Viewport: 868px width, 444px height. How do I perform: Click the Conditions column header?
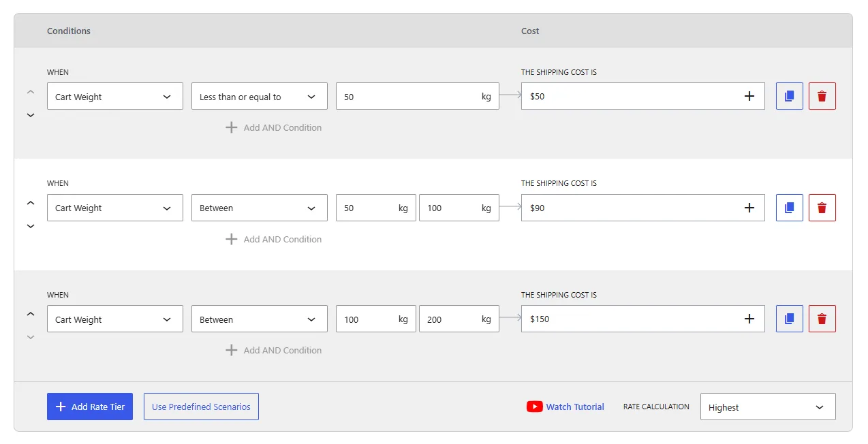coord(69,31)
